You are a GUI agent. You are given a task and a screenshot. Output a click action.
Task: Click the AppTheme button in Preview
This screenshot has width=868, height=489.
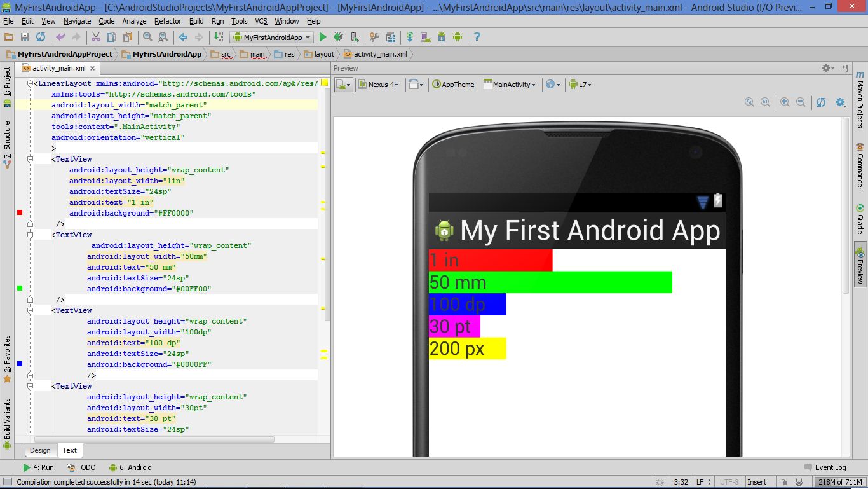454,84
